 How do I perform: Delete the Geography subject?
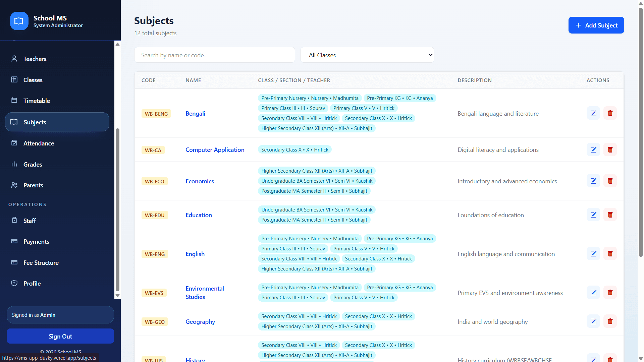pos(610,321)
